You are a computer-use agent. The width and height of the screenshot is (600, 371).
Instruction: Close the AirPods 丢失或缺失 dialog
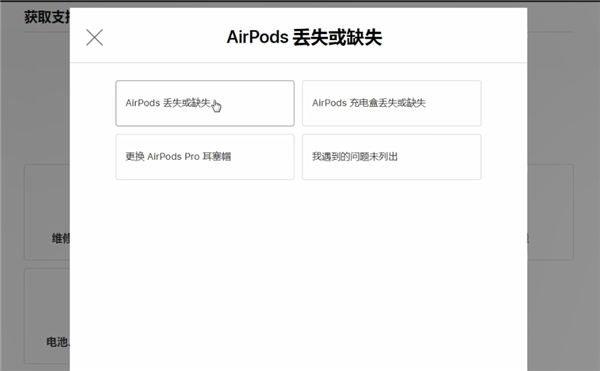pyautogui.click(x=95, y=37)
